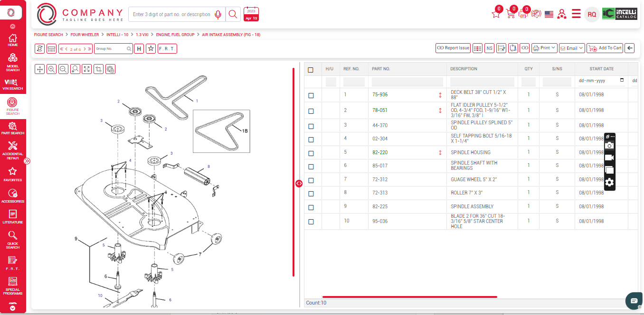This screenshot has width=644, height=315.
Task: Go to the FOUR WHEELER breadcrumb item
Action: point(85,34)
